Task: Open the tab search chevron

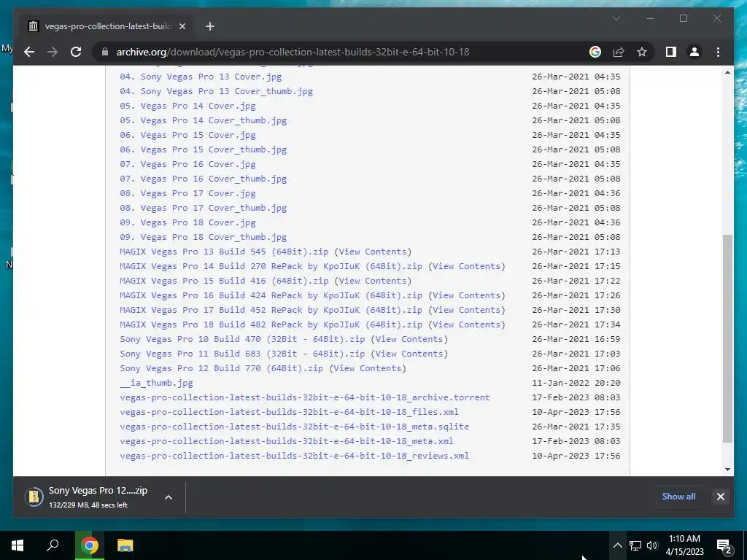Action: [616, 18]
